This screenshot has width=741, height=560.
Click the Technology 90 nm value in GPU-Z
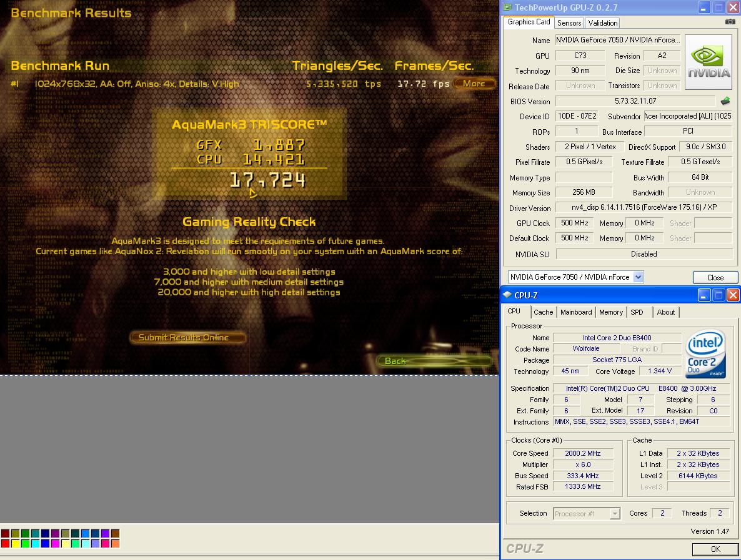(x=580, y=71)
